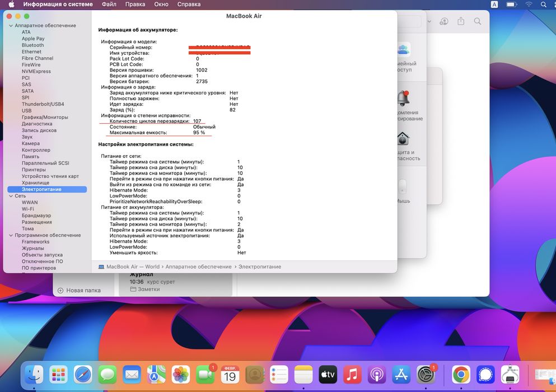Image resolution: width=556 pixels, height=392 pixels.
Task: Click battery status icon in menu bar
Action: [x=512, y=4]
